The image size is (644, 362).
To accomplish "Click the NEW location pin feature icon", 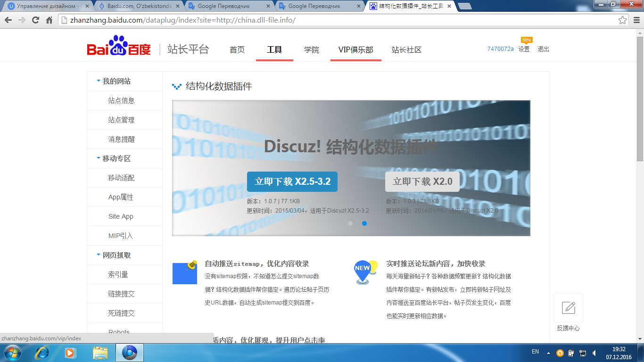I will (365, 272).
